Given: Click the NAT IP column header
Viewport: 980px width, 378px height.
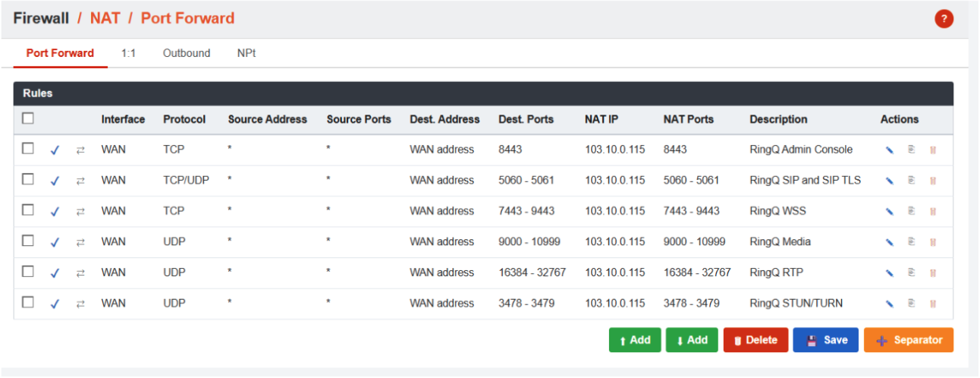Looking at the screenshot, I should pos(602,119).
